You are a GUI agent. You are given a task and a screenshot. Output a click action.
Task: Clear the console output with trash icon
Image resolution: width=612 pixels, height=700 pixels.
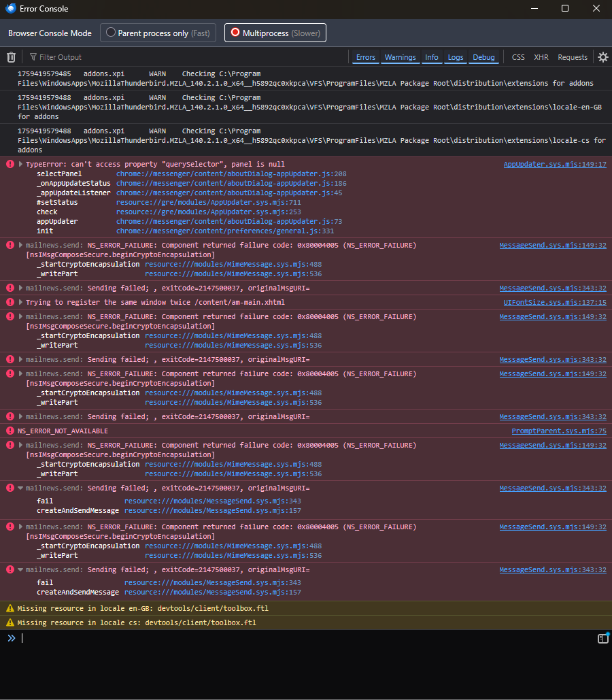pos(11,57)
